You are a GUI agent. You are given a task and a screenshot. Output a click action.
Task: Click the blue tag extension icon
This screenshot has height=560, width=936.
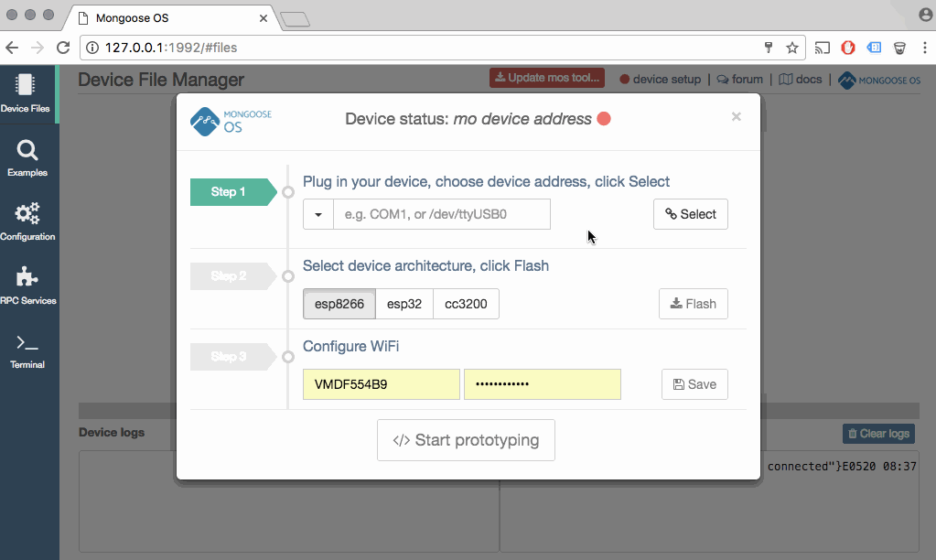[874, 48]
